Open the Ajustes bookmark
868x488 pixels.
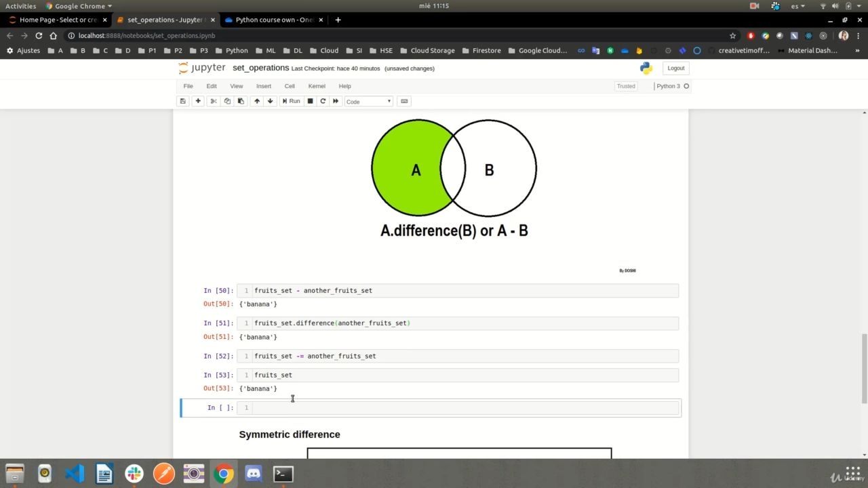pos(23,50)
